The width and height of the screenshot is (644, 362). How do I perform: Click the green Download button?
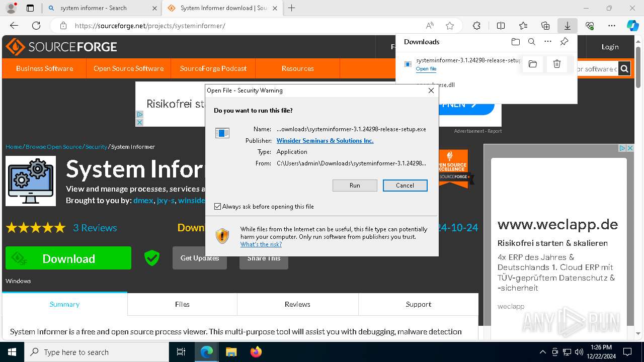coord(68,258)
